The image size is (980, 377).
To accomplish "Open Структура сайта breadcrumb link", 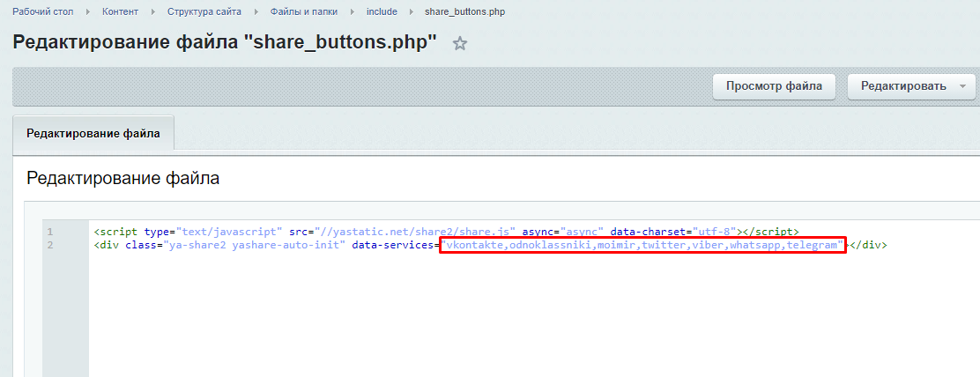I will click(204, 11).
